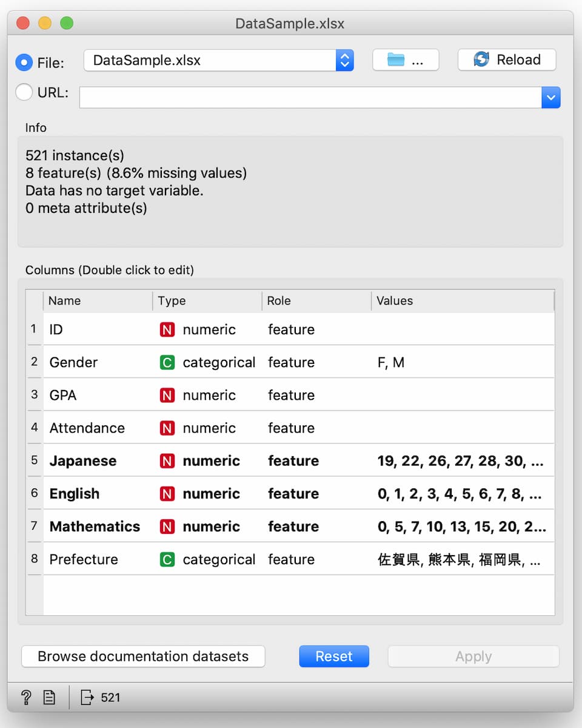Click the Name column header
582x728 pixels.
tap(97, 301)
